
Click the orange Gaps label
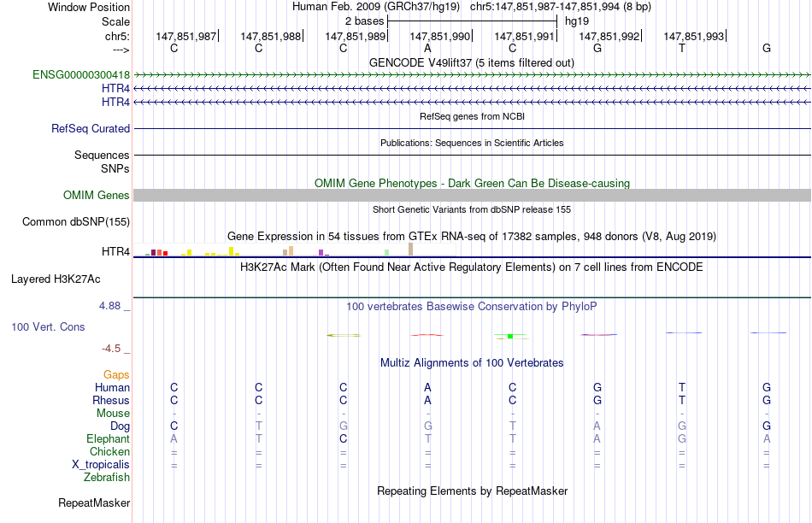pos(116,374)
